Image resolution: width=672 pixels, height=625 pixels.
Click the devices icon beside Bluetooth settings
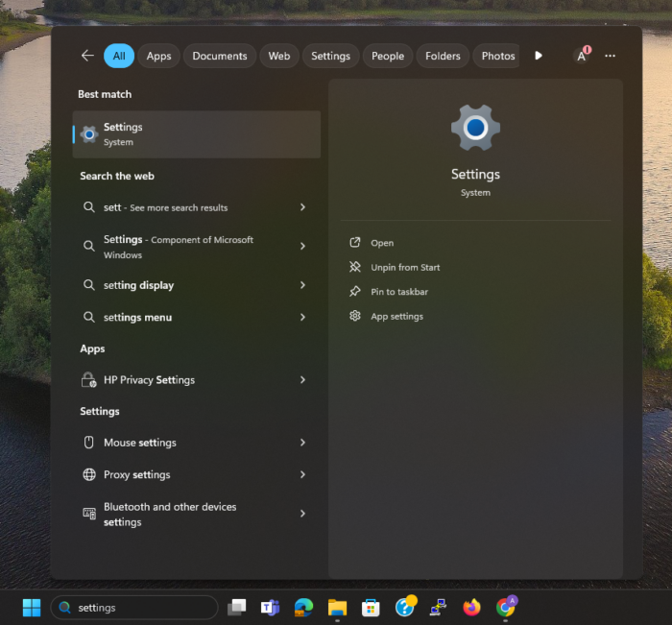(x=89, y=514)
